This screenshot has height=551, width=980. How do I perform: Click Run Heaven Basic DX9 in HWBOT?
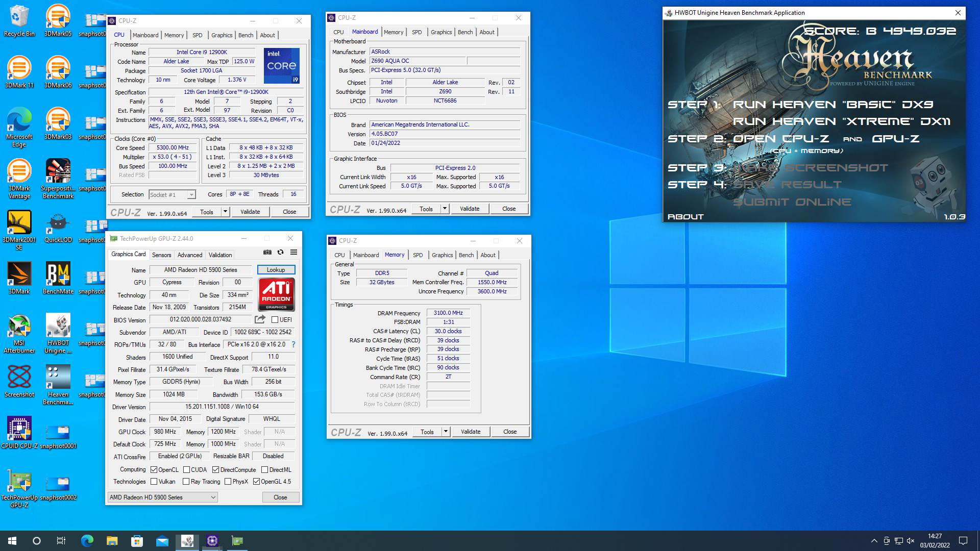(x=833, y=105)
